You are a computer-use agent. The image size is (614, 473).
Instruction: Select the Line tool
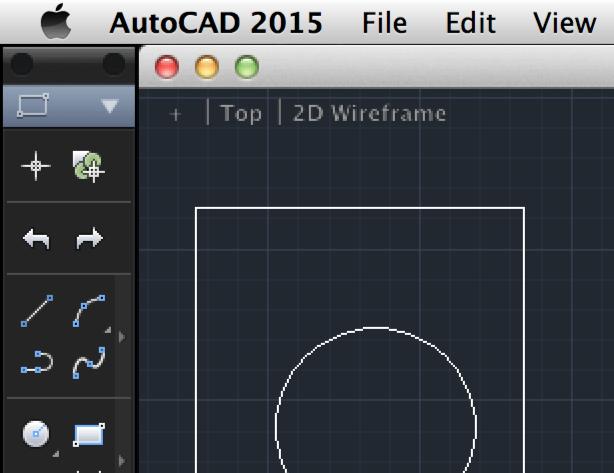[x=37, y=311]
